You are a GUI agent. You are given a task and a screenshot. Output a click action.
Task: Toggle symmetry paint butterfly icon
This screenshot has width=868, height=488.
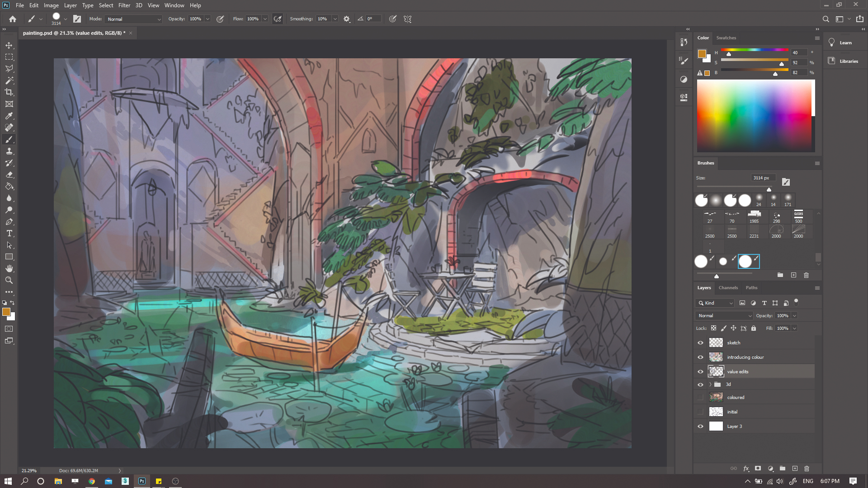pyautogui.click(x=407, y=19)
